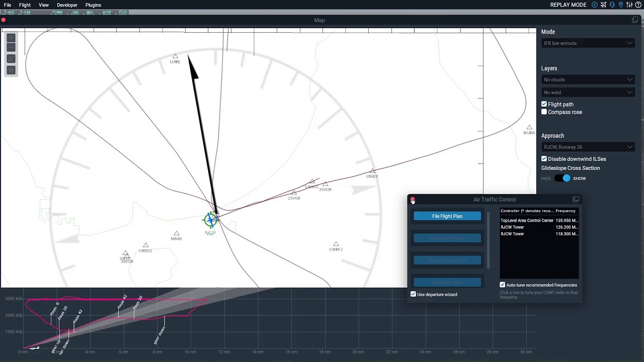
Task: Center map on aircraft with target button
Action: coord(11,70)
